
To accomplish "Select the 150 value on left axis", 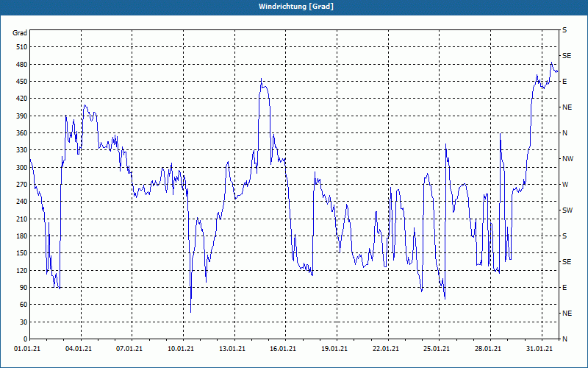I will point(22,253).
